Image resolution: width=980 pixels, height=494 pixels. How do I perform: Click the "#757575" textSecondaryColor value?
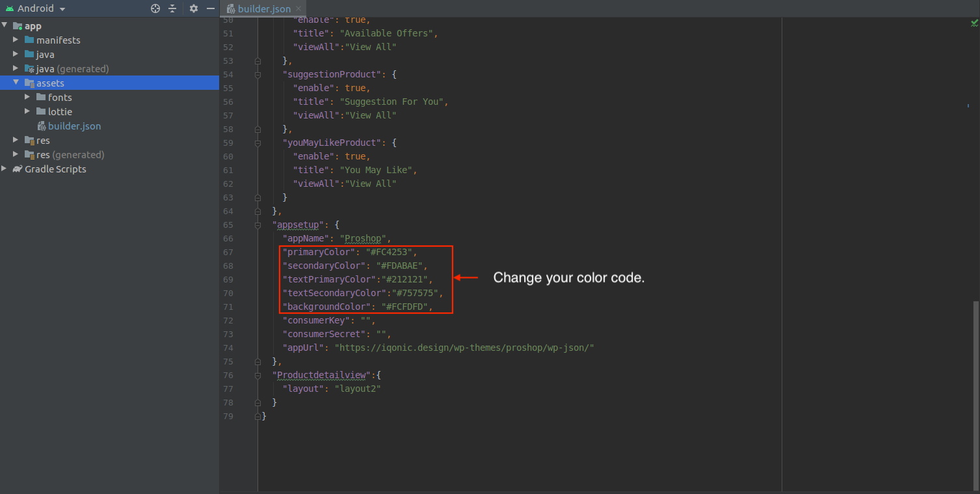tap(416, 293)
